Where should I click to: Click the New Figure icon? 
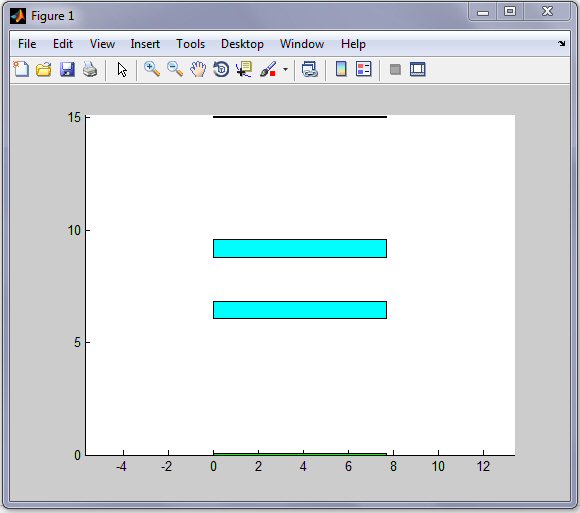21,69
